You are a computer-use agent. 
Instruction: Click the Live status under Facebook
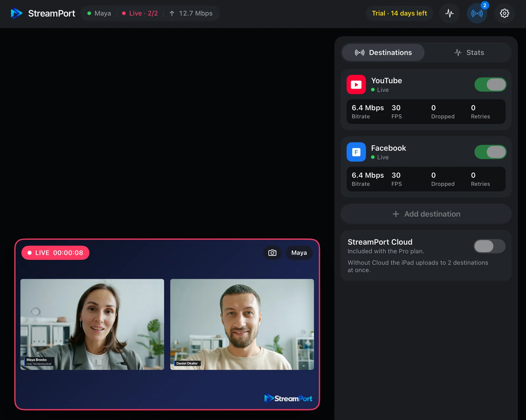coord(380,157)
